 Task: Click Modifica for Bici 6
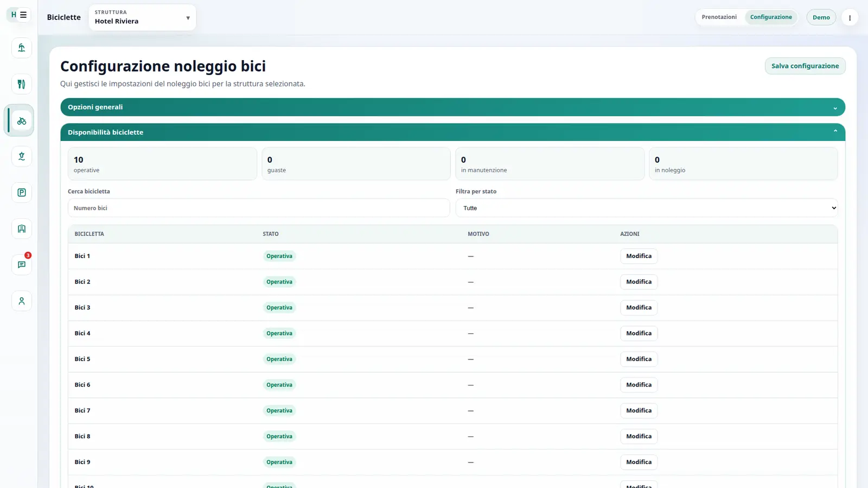point(639,385)
